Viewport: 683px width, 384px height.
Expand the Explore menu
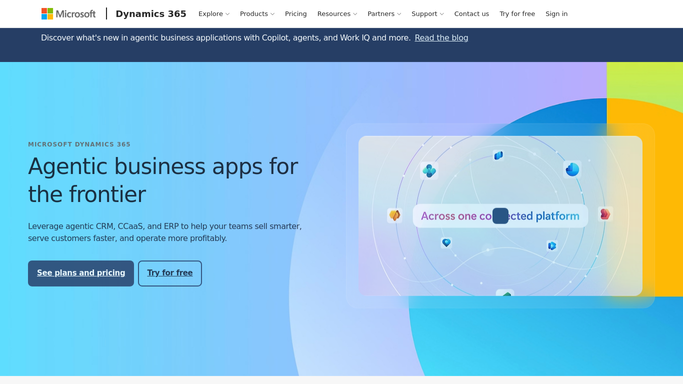pos(213,14)
